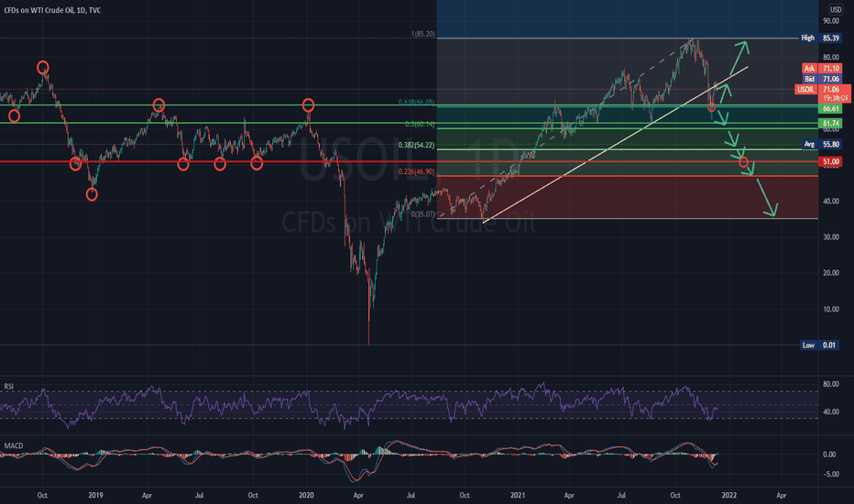The image size is (854, 504).
Task: Click the 20.00 tick on the price scale
Action: [x=830, y=273]
